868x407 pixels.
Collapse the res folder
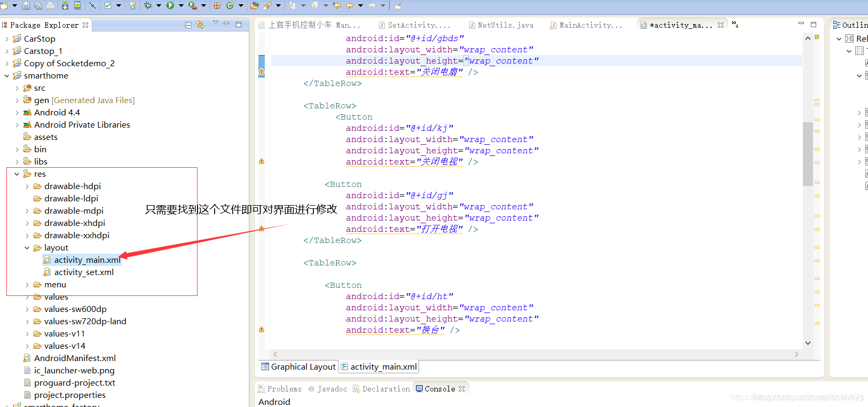pos(17,174)
